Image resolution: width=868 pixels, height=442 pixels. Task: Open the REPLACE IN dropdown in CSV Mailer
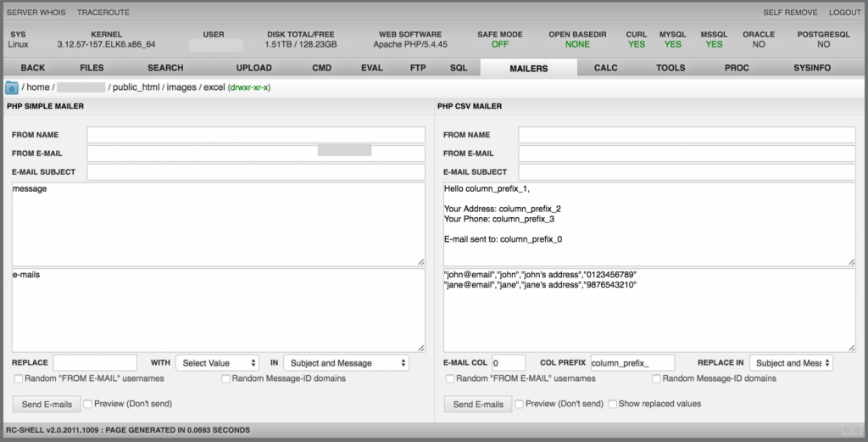coord(791,363)
